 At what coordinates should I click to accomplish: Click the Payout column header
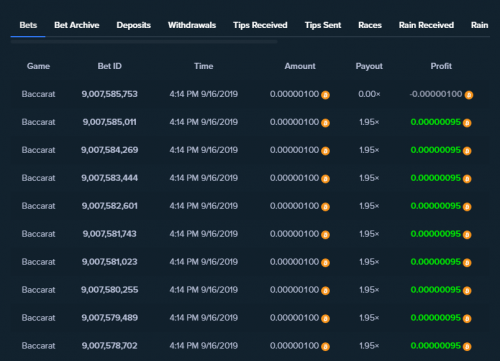pos(369,67)
